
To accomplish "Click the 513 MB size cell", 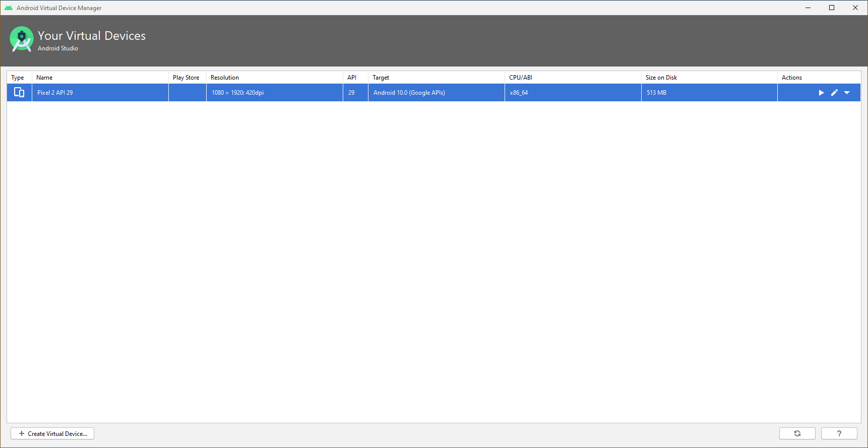I will pyautogui.click(x=709, y=93).
